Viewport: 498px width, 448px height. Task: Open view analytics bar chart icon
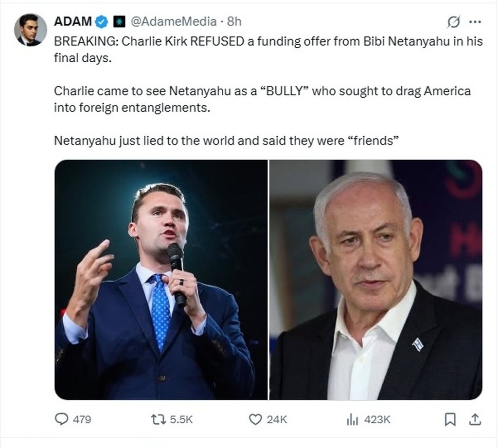point(352,419)
